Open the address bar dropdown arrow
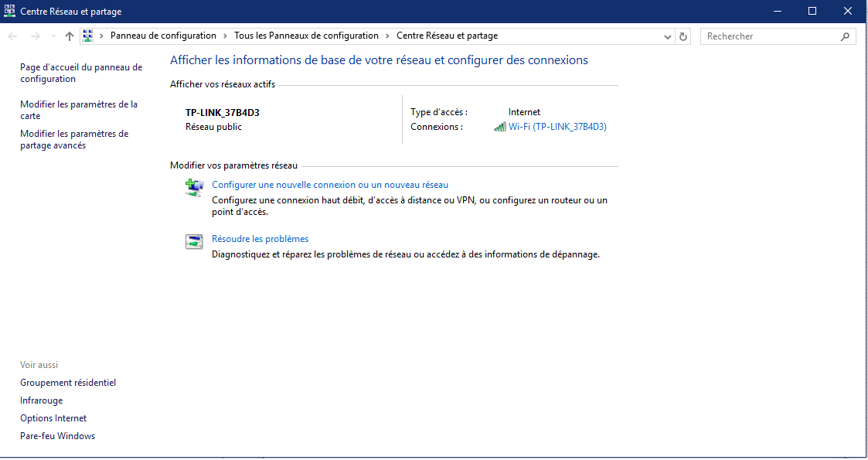The image size is (868, 460). (x=667, y=36)
